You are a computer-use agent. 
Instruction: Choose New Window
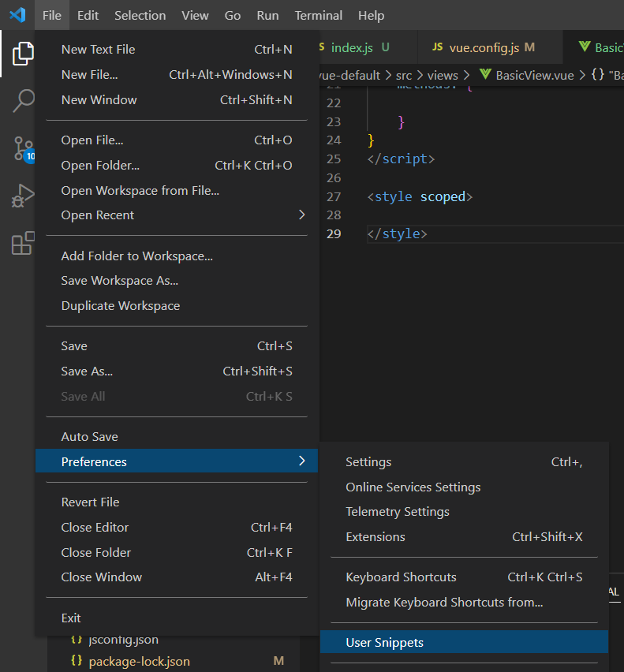coord(177,100)
